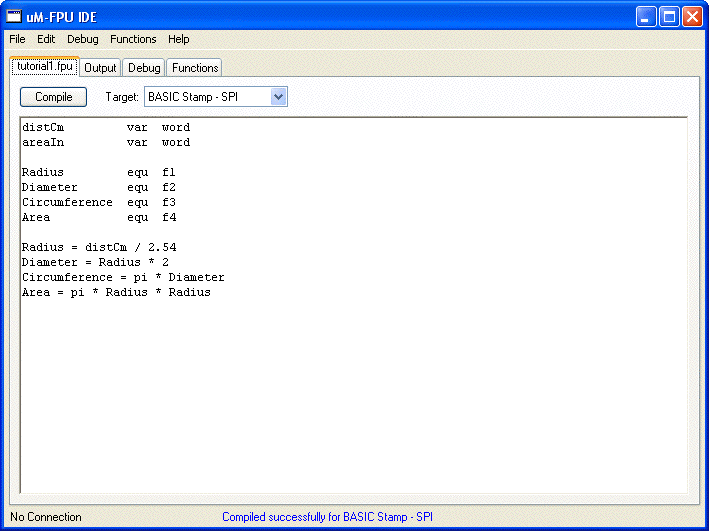Expand the Target dropdown arrow

coord(279,97)
